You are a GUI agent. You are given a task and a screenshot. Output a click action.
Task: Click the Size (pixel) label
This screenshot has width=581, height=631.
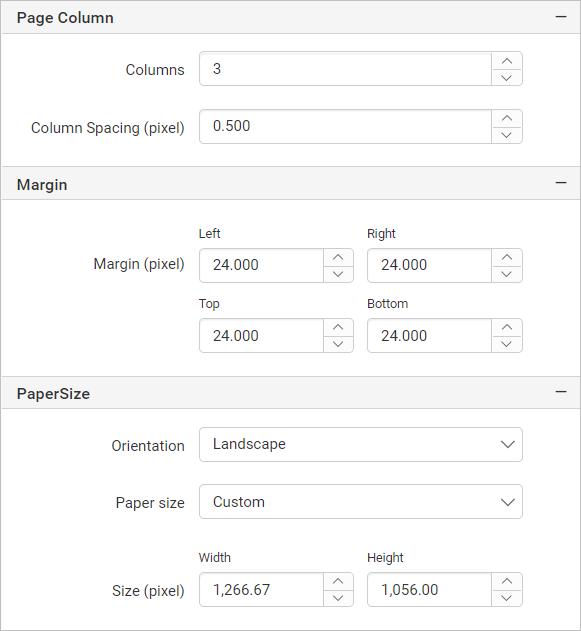pos(148,591)
